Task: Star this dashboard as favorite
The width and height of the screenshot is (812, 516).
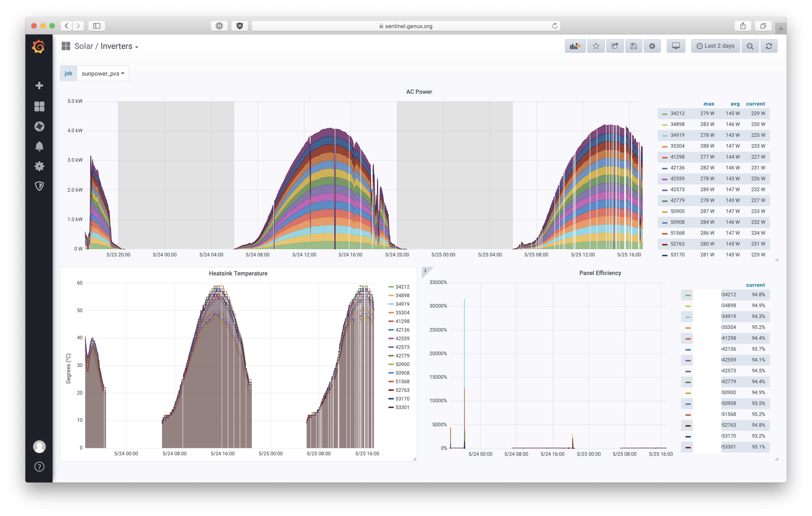Action: point(596,46)
